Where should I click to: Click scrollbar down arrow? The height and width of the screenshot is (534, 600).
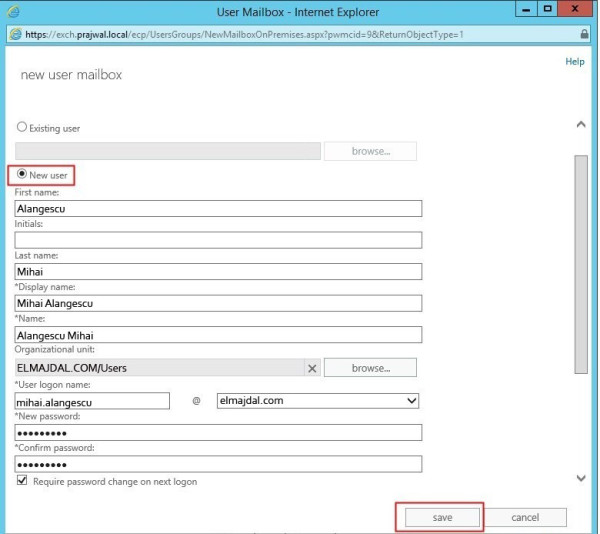[582, 479]
